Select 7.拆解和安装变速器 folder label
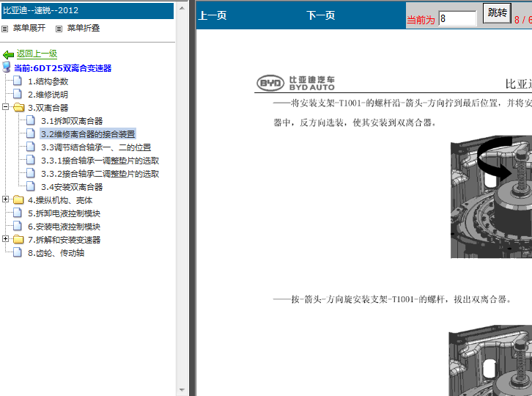Image resolution: width=532 pixels, height=396 pixels. pos(64,241)
